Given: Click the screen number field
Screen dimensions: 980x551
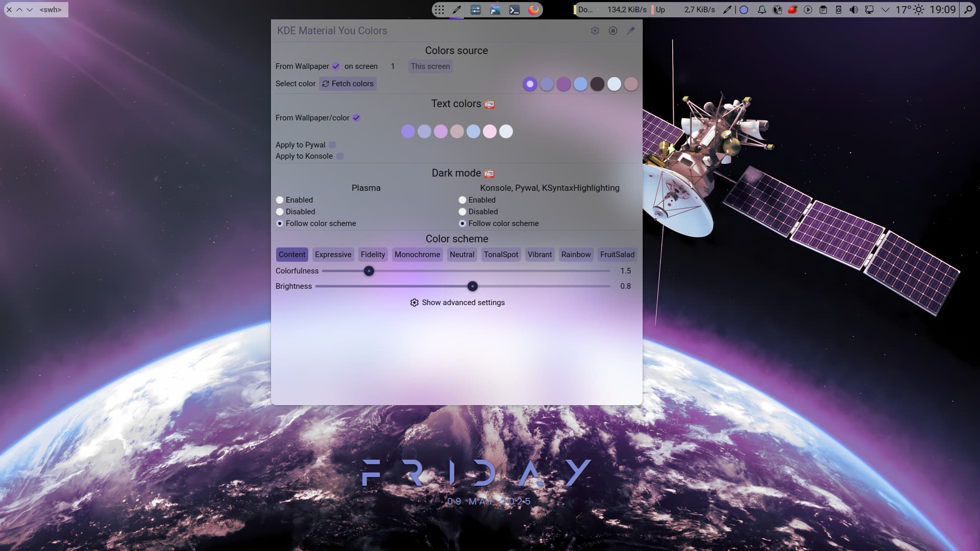Looking at the screenshot, I should pos(393,66).
